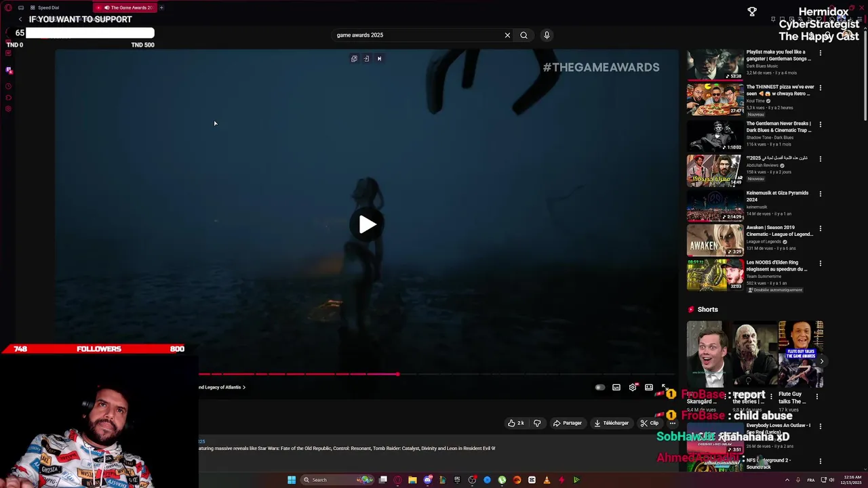
Task: Toggle subtitles in the player controls
Action: click(x=616, y=388)
